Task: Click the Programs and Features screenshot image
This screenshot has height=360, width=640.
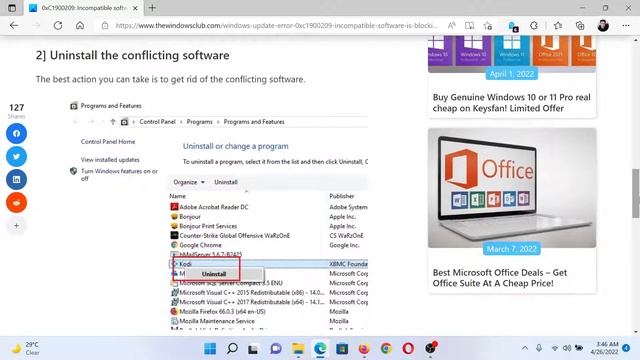Action: coord(218,215)
